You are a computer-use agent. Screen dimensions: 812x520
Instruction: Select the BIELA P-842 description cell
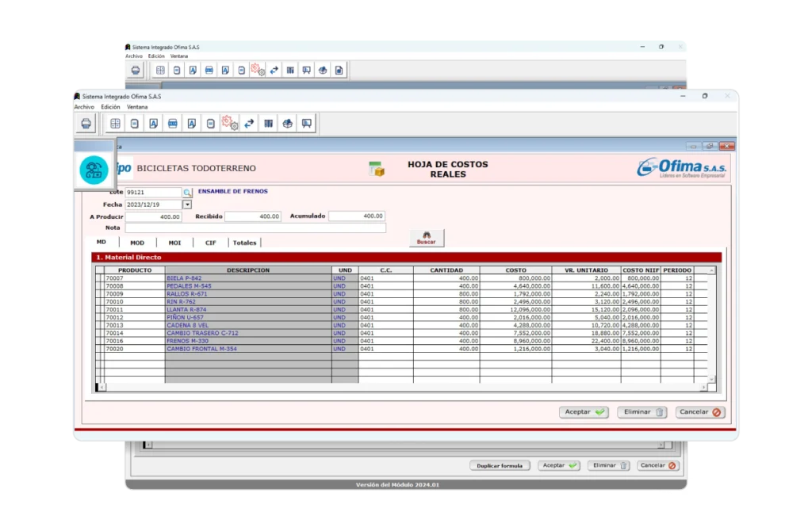coord(248,278)
